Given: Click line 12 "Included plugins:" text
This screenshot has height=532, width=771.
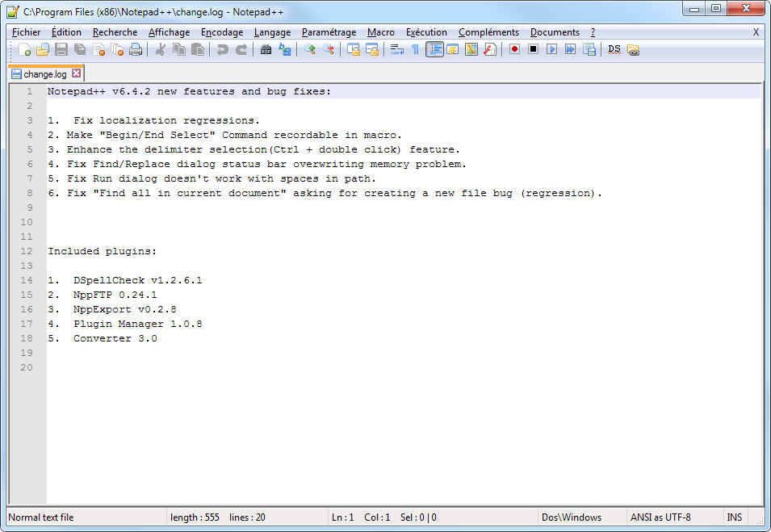Looking at the screenshot, I should point(102,251).
